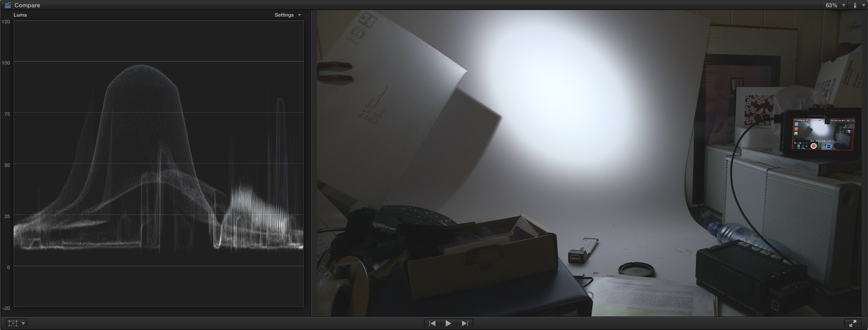
Task: Open the 63% zoom level menu
Action: click(x=835, y=5)
